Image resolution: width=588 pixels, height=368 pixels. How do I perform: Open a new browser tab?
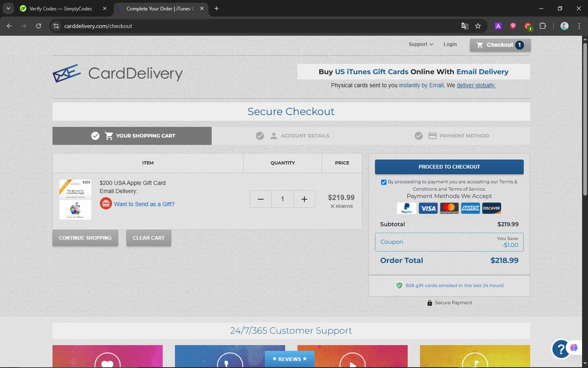pyautogui.click(x=216, y=8)
